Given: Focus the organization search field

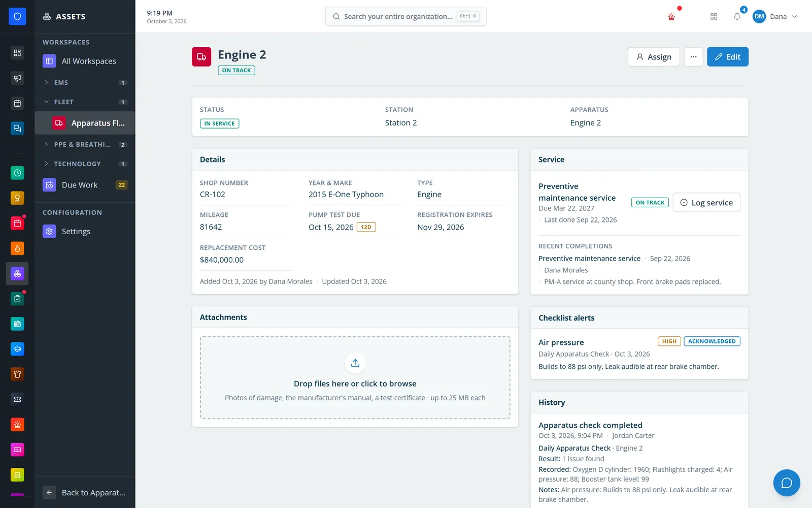Looking at the screenshot, I should click(x=405, y=16).
